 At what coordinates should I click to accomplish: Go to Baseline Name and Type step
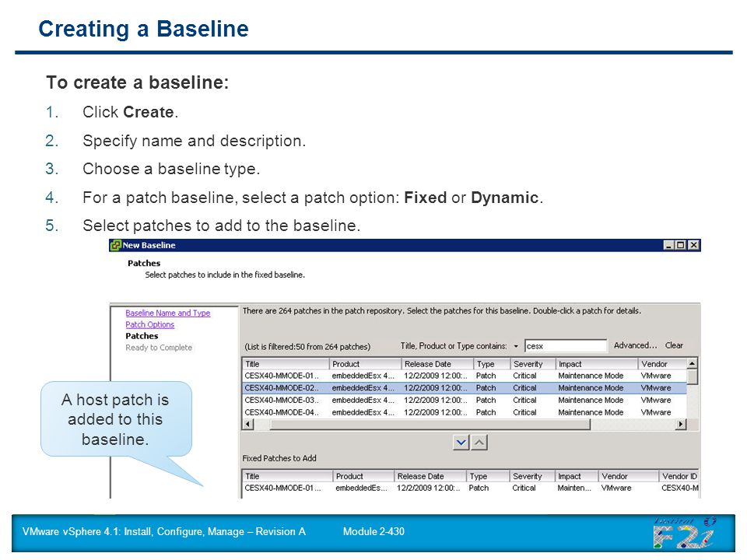pos(168,313)
